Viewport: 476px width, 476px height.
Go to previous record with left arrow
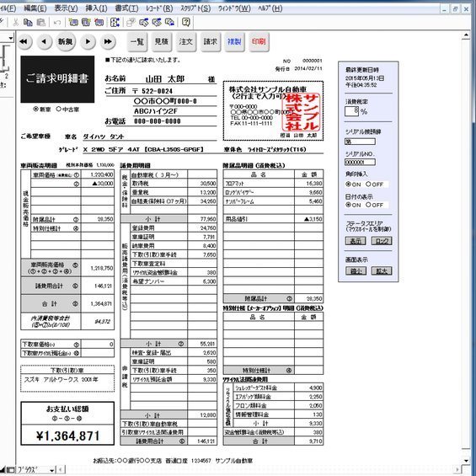[45, 41]
